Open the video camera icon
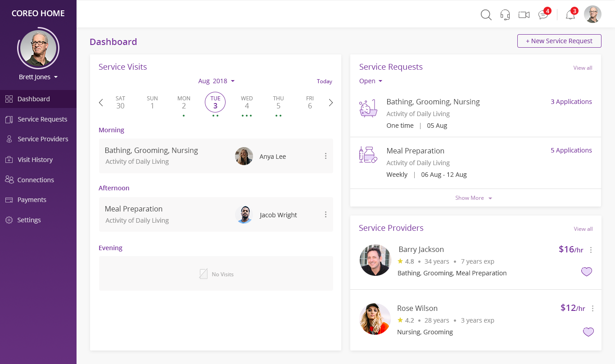The height and width of the screenshot is (364, 615). [x=524, y=15]
